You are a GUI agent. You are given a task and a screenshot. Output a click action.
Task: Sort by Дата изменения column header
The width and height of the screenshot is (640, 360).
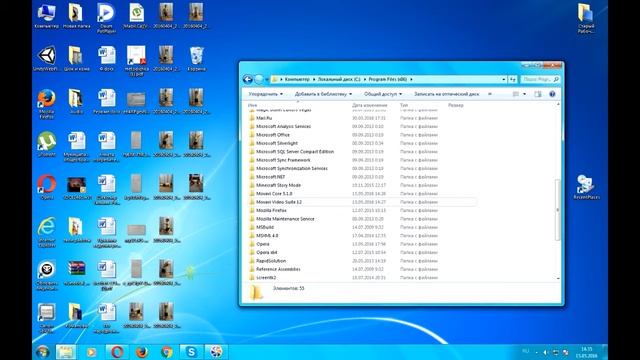click(369, 105)
